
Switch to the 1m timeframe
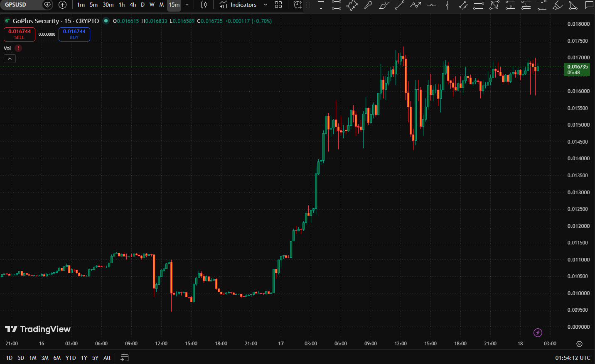tap(81, 5)
